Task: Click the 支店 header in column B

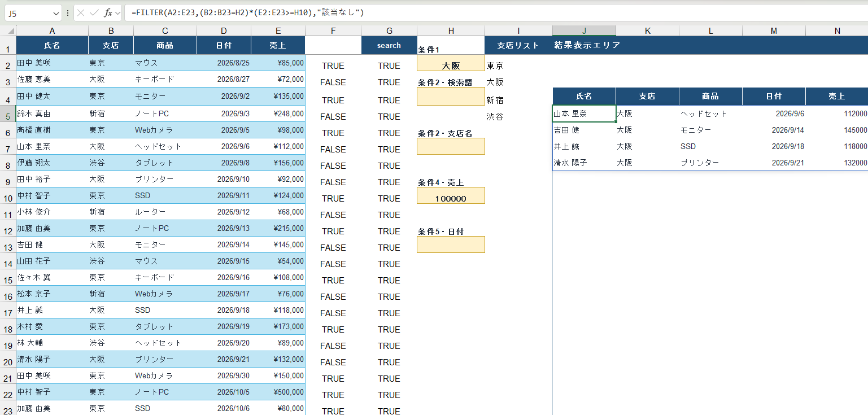Action: (111, 45)
